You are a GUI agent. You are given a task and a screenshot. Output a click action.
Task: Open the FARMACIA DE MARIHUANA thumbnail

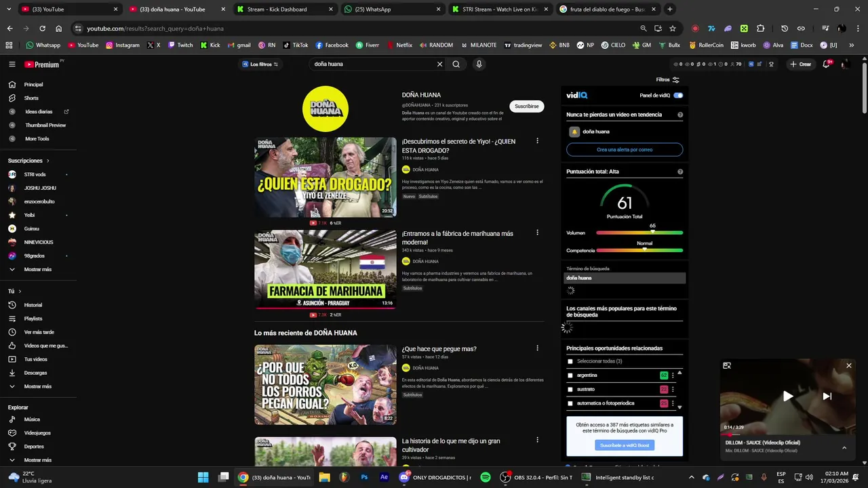point(325,270)
